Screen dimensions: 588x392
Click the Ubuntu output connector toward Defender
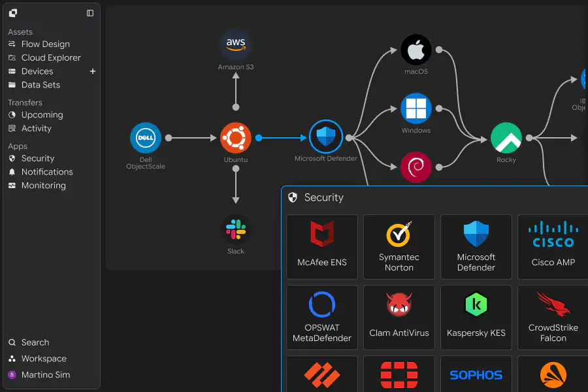[259, 138]
